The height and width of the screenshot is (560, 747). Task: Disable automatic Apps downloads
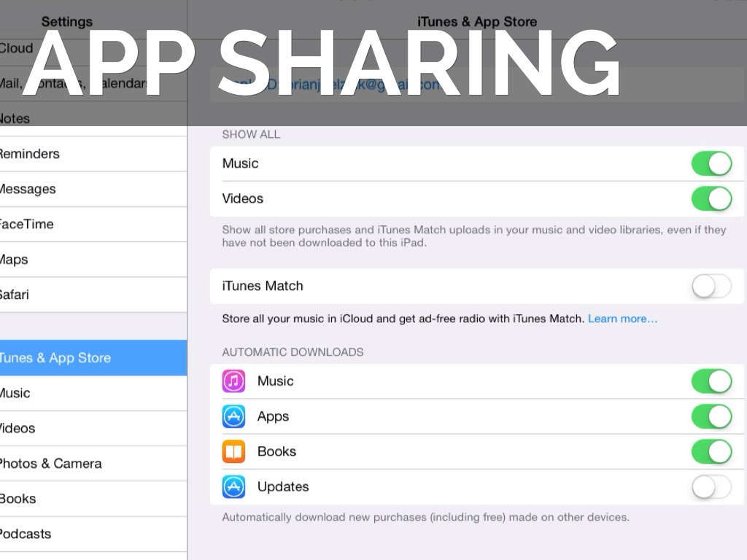711,416
